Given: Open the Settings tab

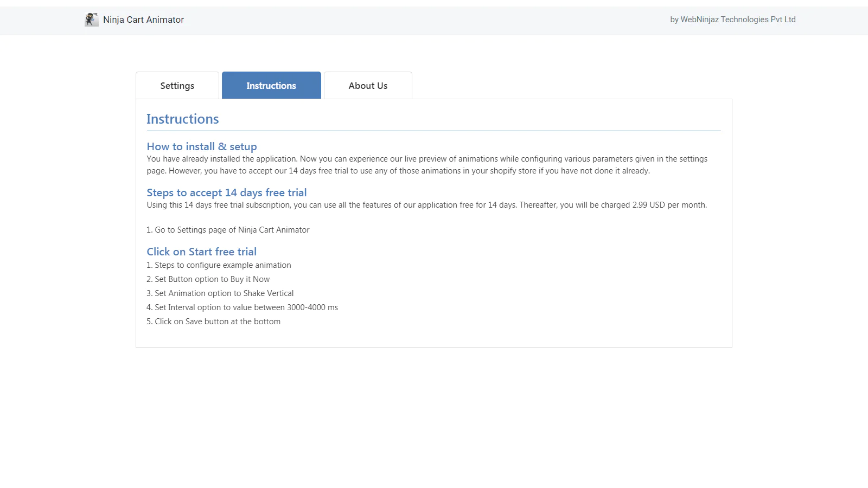Looking at the screenshot, I should (177, 86).
